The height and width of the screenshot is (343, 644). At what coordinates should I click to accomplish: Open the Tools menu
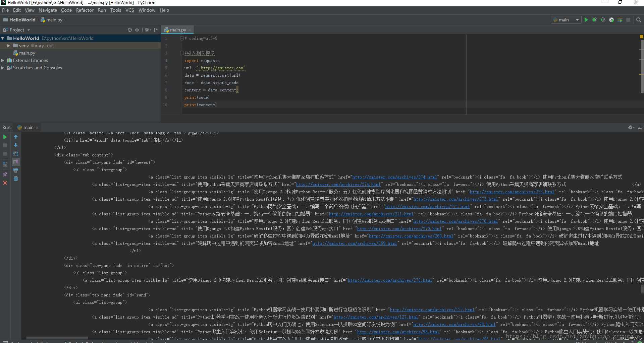(x=116, y=10)
